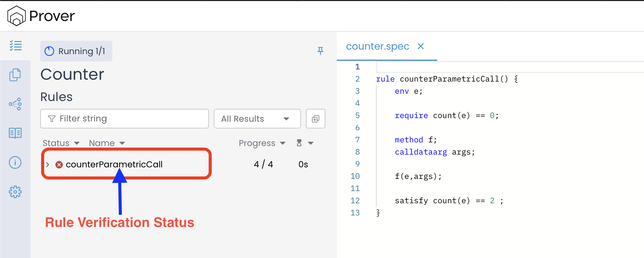The width and height of the screenshot is (644, 258).
Task: Expand the counterParametricCall rule row
Action: (48, 165)
